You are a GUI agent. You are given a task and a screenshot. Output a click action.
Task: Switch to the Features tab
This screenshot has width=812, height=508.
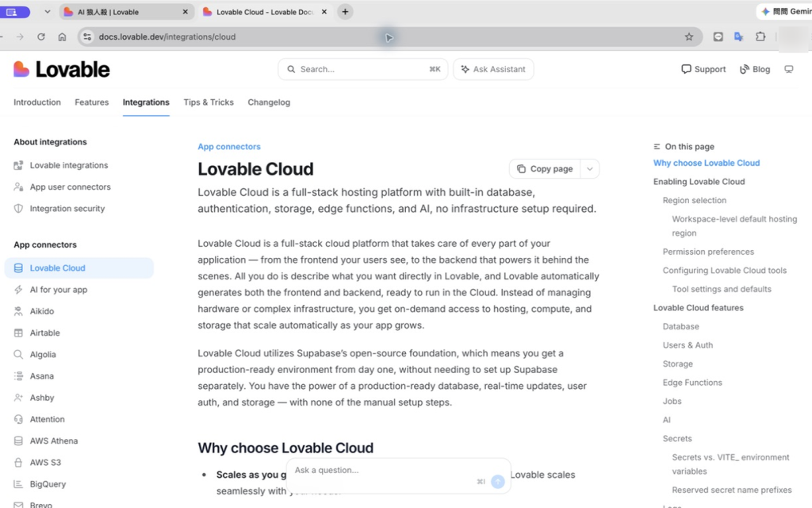92,102
